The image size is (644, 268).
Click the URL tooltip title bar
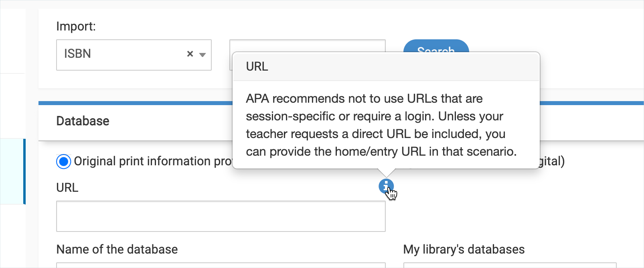pos(386,67)
